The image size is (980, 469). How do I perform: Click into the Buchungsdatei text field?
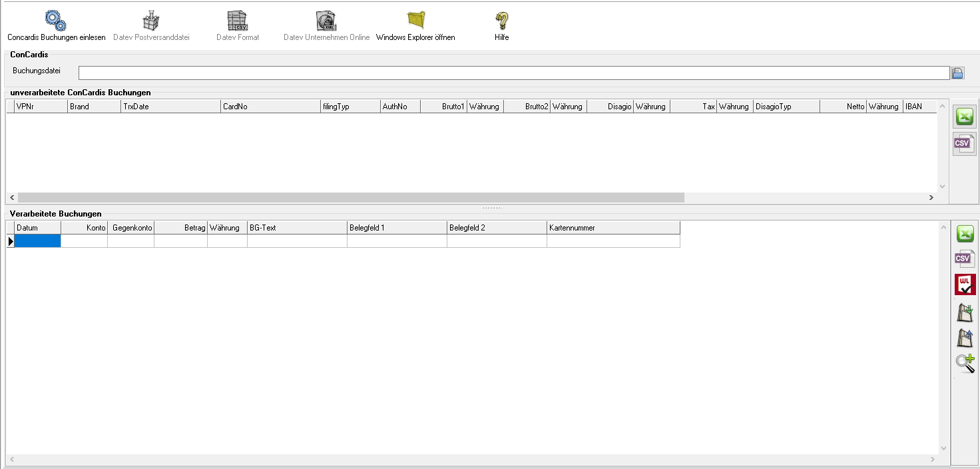point(513,73)
